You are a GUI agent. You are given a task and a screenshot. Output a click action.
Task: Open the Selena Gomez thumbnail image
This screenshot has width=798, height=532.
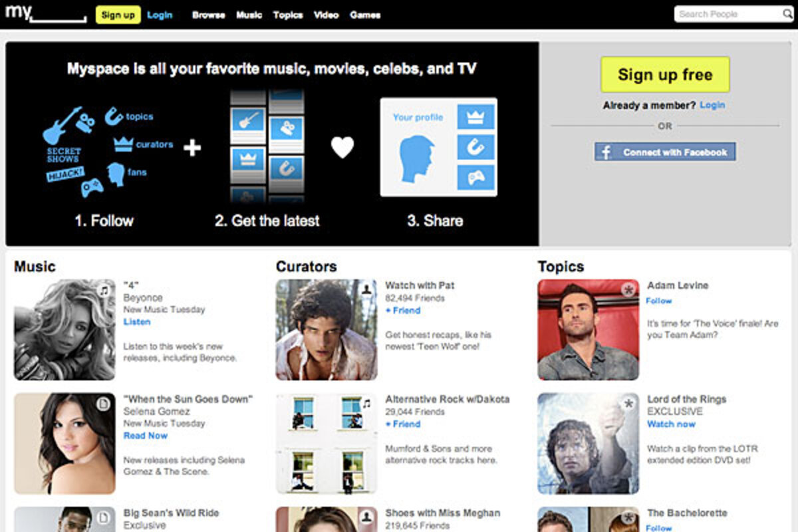(x=65, y=444)
